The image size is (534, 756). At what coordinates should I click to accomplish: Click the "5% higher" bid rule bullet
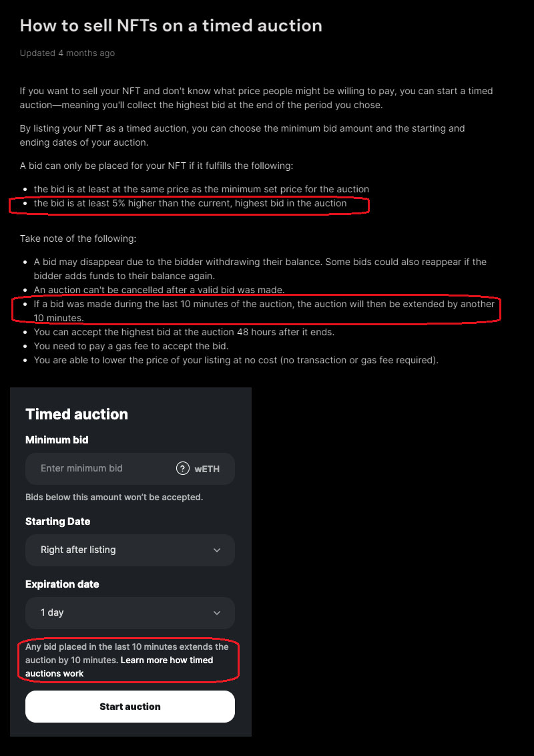click(x=190, y=203)
